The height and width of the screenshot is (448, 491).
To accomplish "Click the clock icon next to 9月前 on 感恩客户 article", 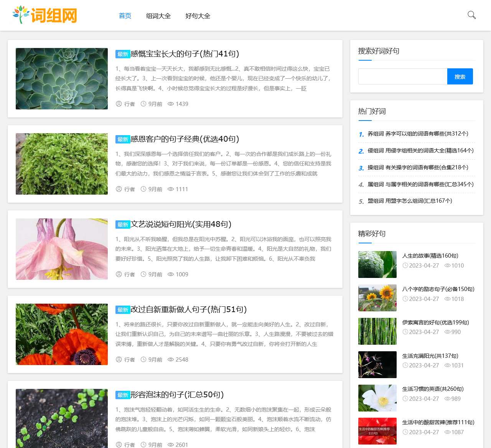I will click(x=143, y=189).
